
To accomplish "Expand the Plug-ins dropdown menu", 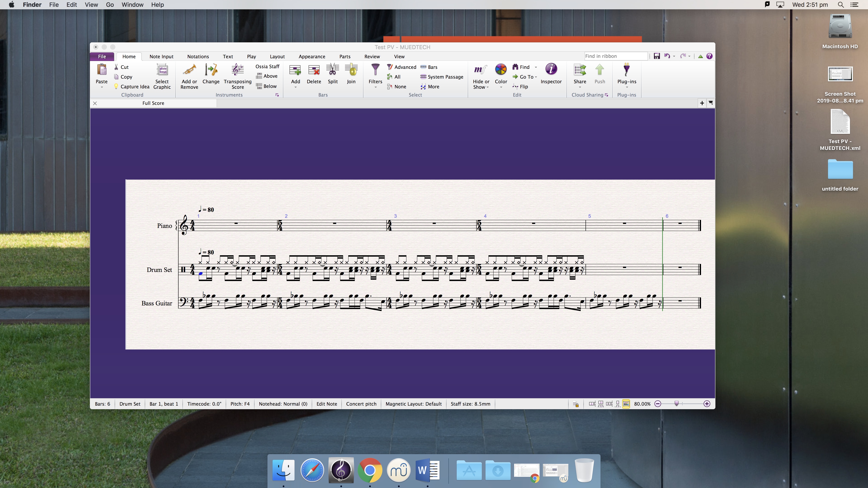I will coord(627,87).
